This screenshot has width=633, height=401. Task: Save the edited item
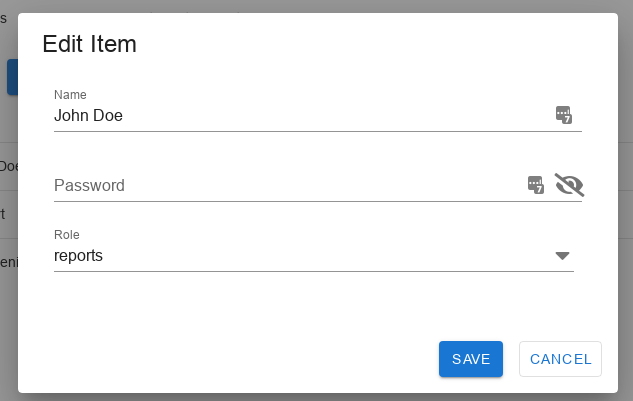[x=471, y=359]
